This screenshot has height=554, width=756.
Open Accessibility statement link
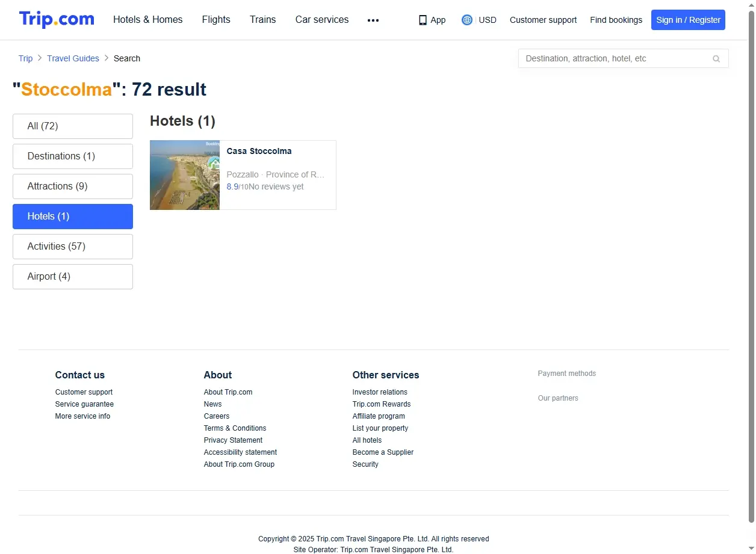(x=240, y=452)
